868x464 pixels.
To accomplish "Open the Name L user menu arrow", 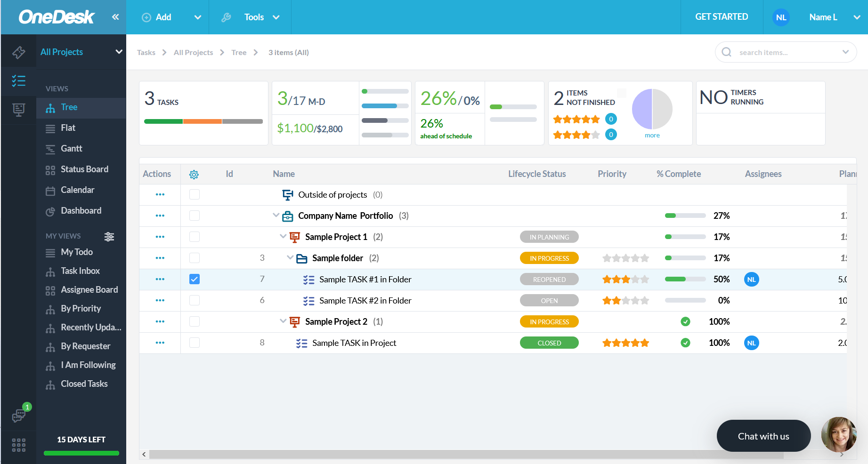I will (x=857, y=17).
